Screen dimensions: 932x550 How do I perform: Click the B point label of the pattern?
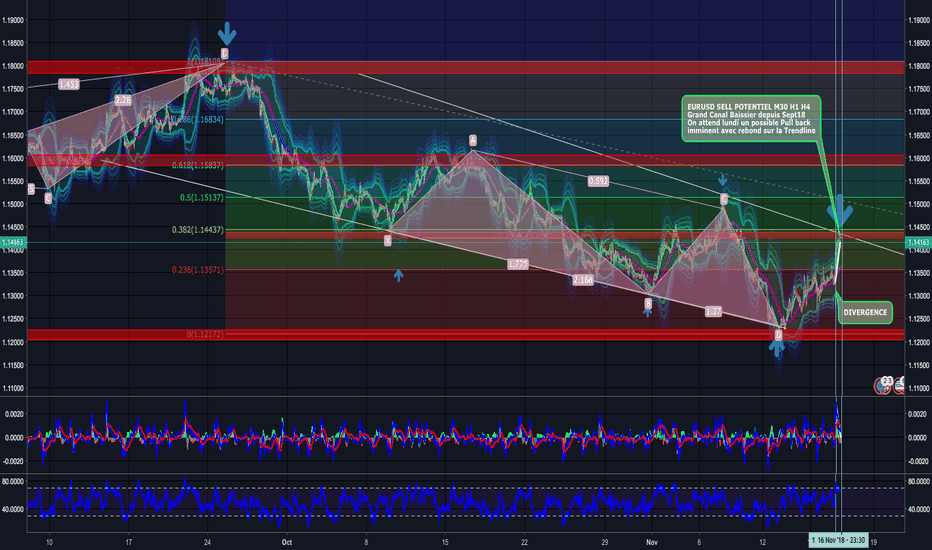point(648,304)
